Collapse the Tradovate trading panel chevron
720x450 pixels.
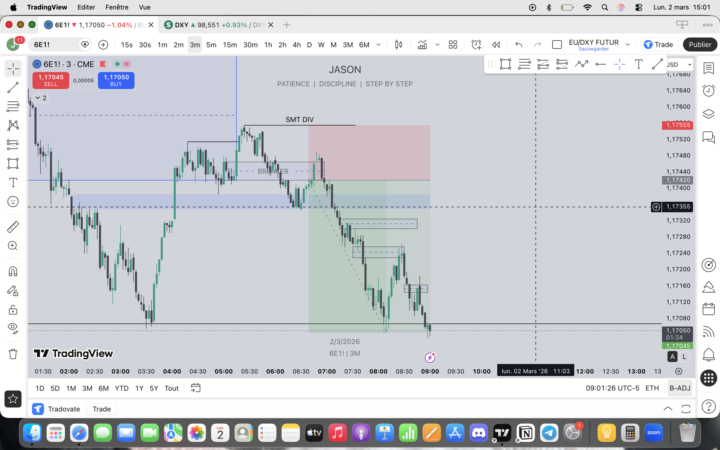pyautogui.click(x=668, y=409)
